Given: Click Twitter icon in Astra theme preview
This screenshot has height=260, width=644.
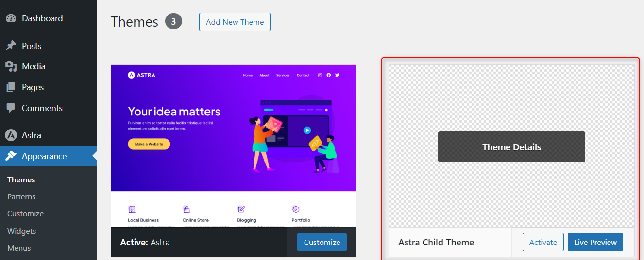Looking at the screenshot, I should tap(337, 75).
